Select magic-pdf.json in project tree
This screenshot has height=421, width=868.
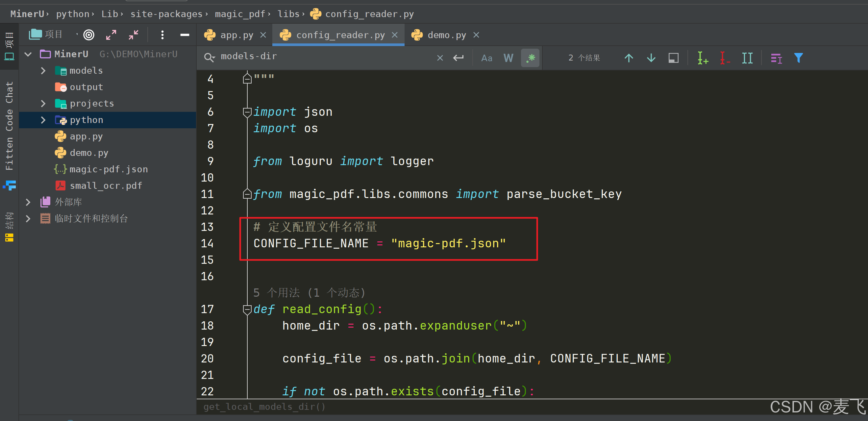pyautogui.click(x=109, y=169)
